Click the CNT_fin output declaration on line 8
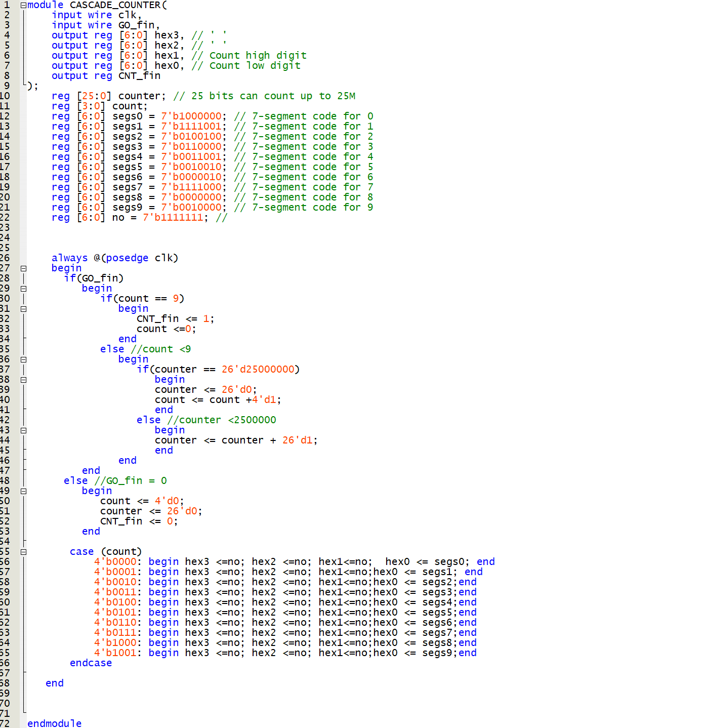This screenshot has width=705, height=728. click(x=106, y=75)
